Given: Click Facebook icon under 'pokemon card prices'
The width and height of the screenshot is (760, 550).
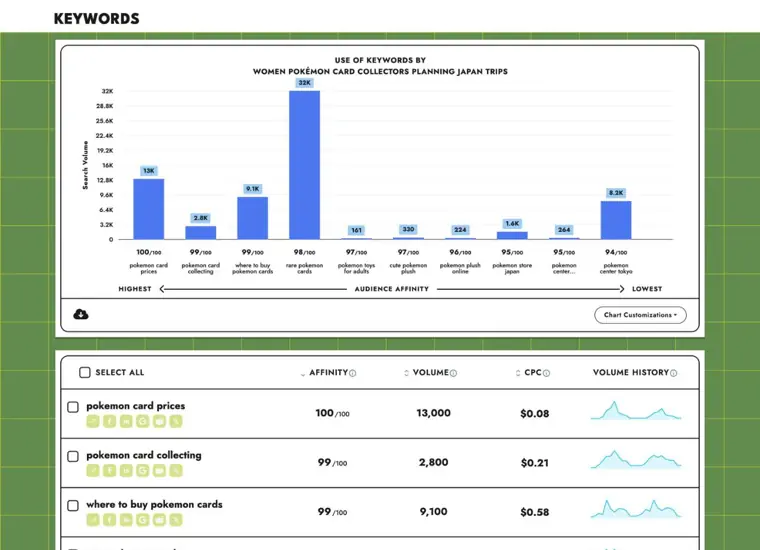Looking at the screenshot, I should 110,422.
